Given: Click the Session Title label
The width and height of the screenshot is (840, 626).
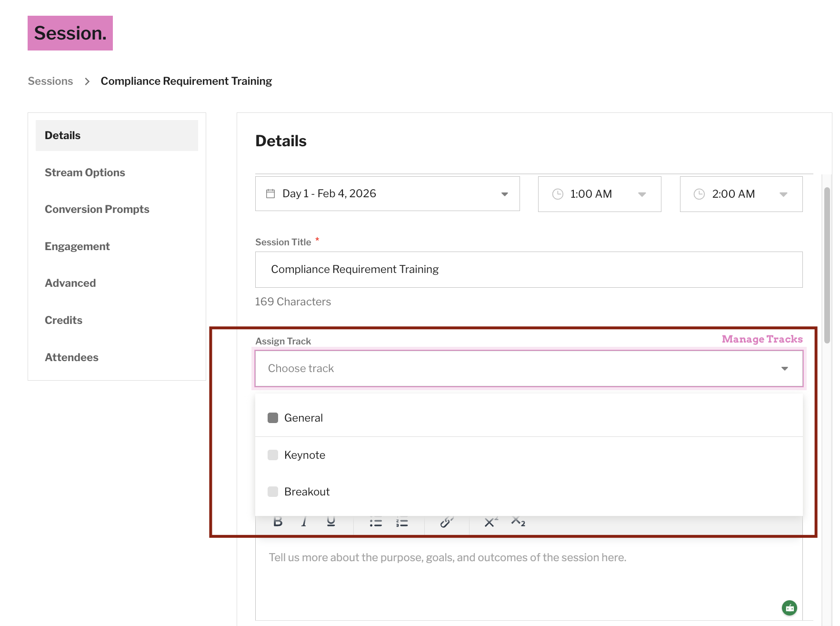Looking at the screenshot, I should click(x=283, y=242).
